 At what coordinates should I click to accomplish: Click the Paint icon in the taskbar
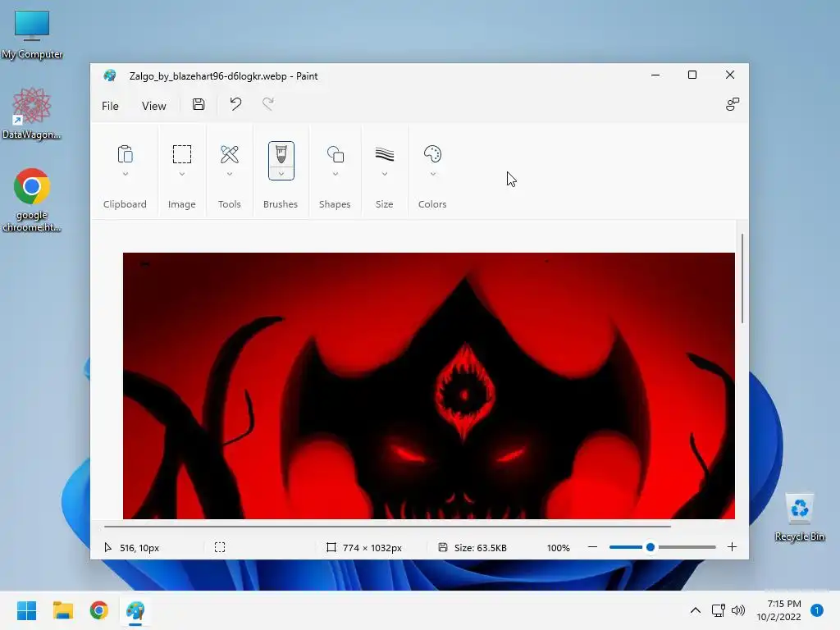[x=135, y=610]
